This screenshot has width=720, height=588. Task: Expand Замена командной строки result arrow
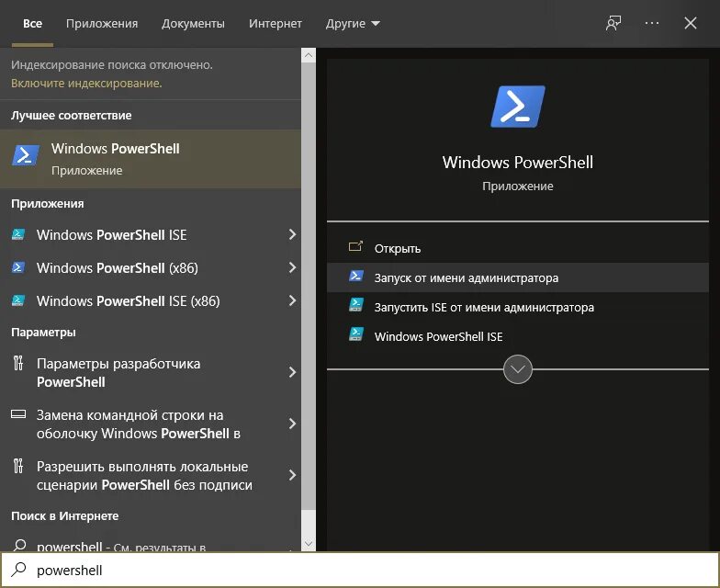[x=292, y=424]
